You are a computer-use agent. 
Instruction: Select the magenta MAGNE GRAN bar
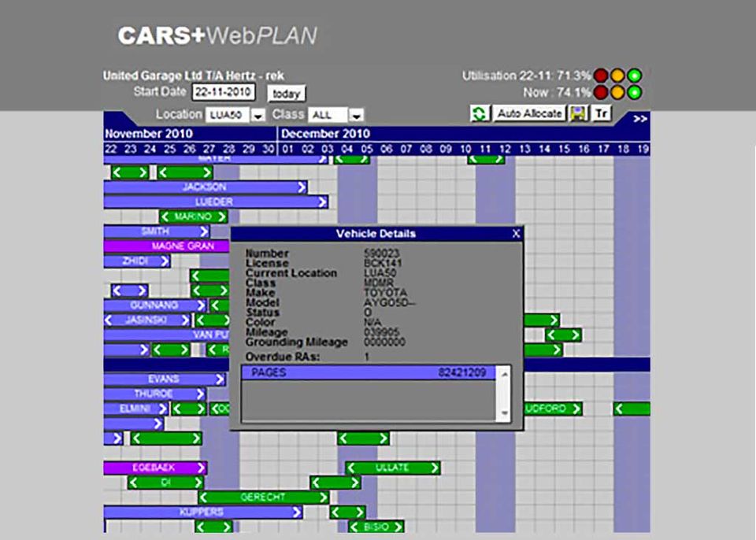click(x=167, y=246)
